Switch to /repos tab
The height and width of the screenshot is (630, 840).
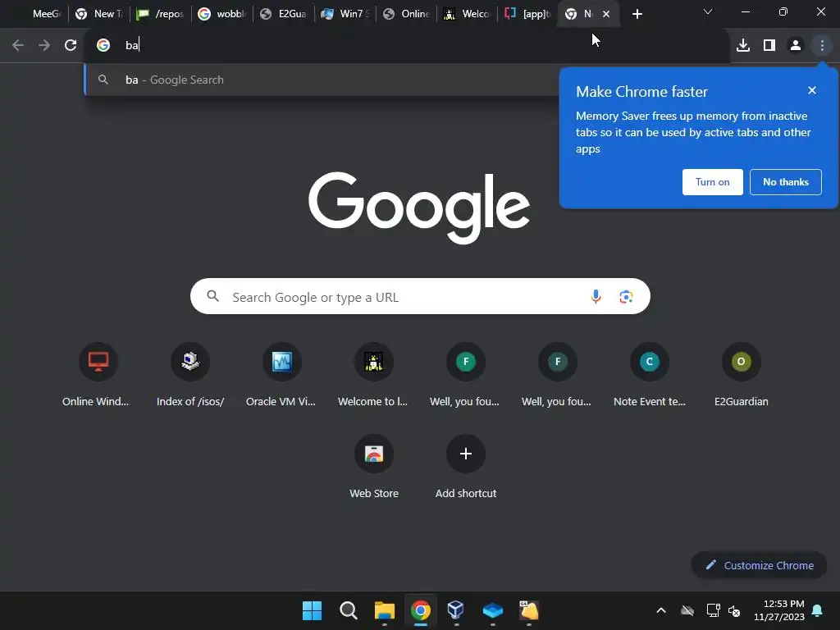tap(161, 14)
